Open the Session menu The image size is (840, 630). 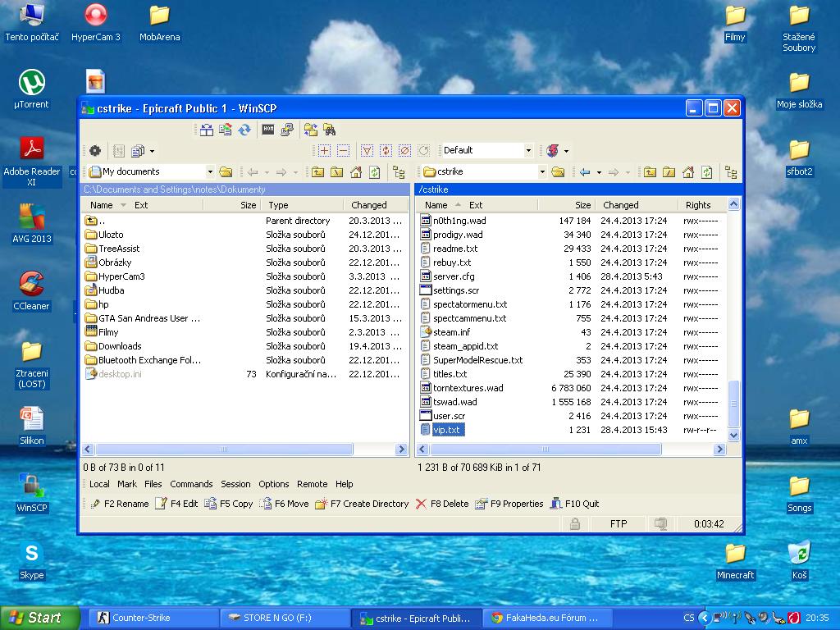pos(235,484)
